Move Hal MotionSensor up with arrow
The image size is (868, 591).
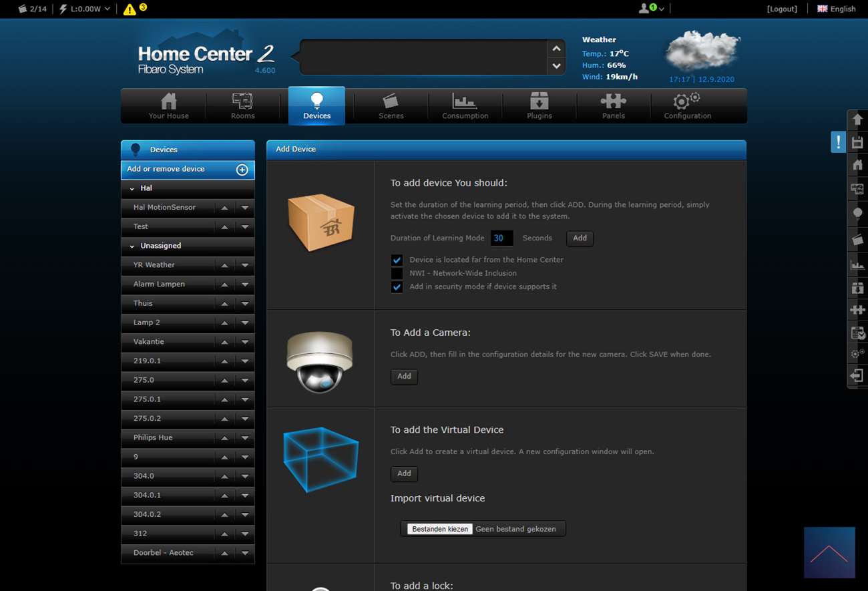[x=224, y=208]
